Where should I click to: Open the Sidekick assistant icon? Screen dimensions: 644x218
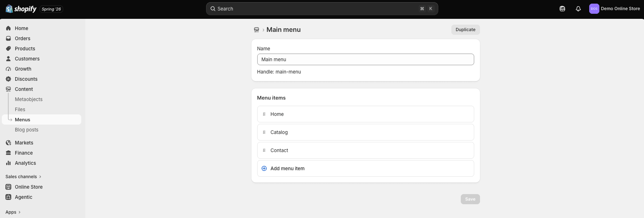coord(562,9)
